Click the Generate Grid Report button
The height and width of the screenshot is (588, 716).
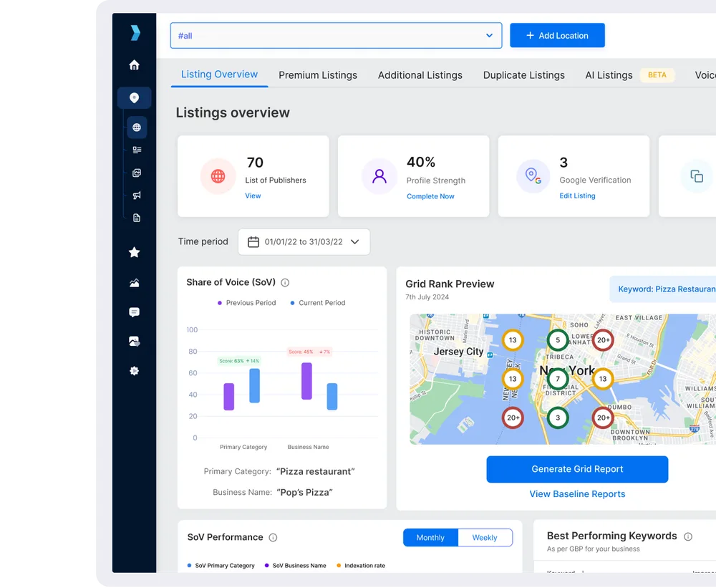click(577, 469)
